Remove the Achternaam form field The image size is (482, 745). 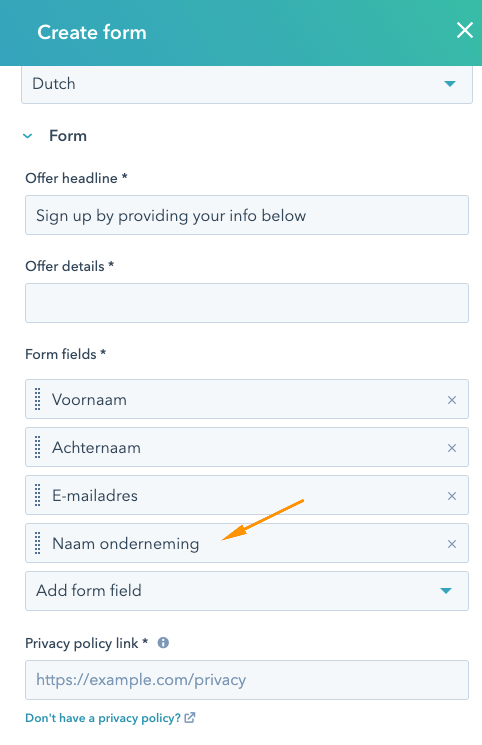[452, 448]
